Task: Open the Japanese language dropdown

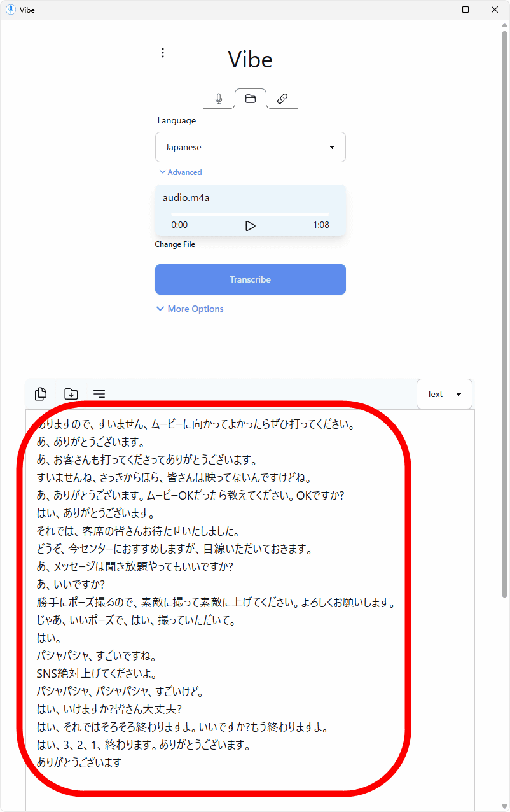Action: [251, 147]
